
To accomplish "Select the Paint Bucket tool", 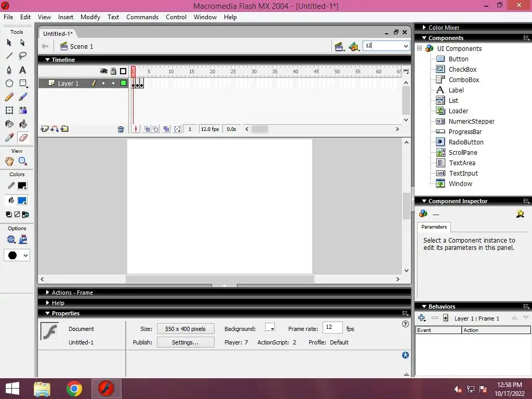I will point(23,124).
